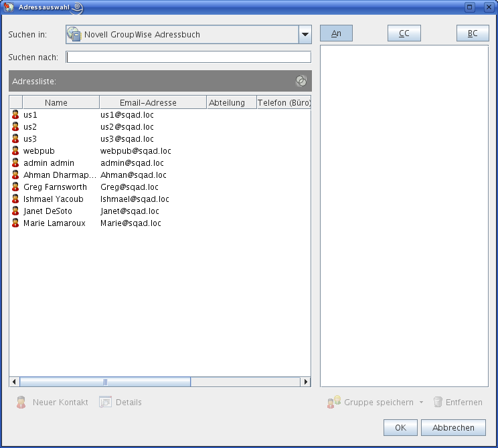Click the Abteilung column header
Viewport: 498px width, 448px height.
tap(232, 102)
